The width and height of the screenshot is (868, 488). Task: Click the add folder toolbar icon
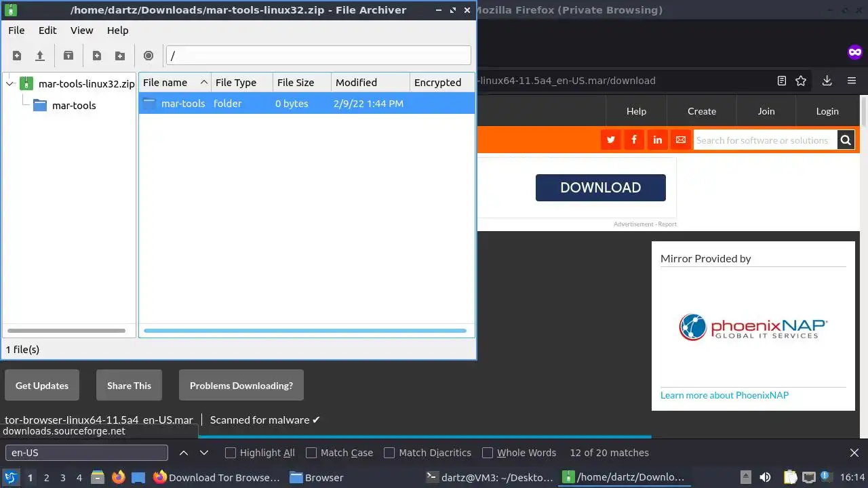120,56
